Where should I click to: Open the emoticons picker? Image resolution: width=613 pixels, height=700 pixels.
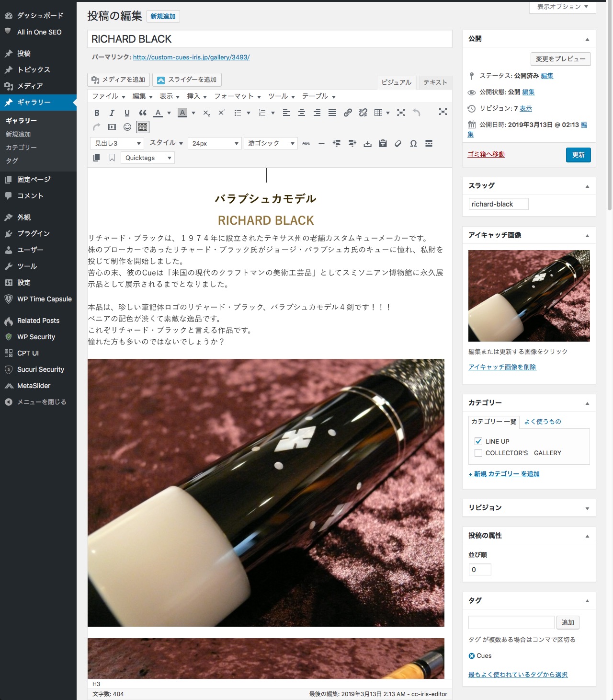[x=127, y=127]
